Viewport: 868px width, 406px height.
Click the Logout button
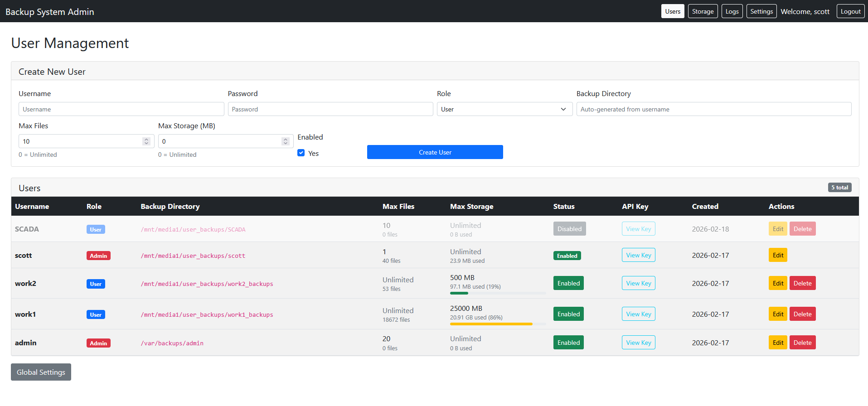850,11
